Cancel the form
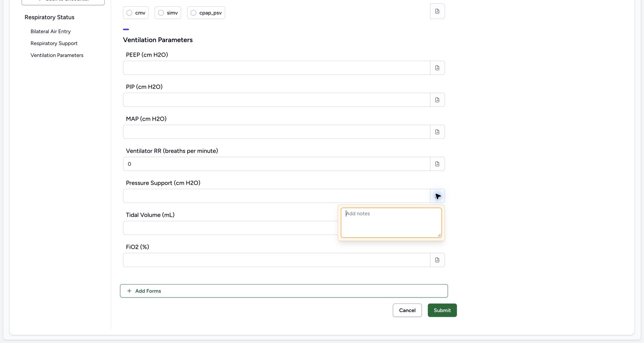Image resolution: width=644 pixels, height=343 pixels. coord(407,310)
